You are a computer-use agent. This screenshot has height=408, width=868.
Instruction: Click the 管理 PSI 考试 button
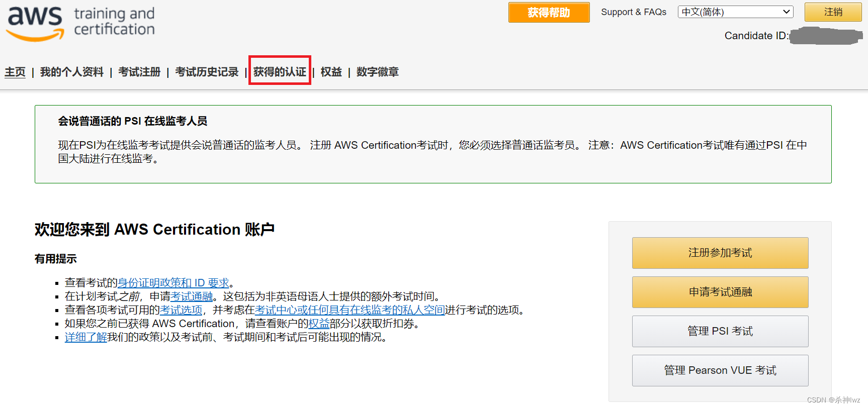pyautogui.click(x=720, y=331)
